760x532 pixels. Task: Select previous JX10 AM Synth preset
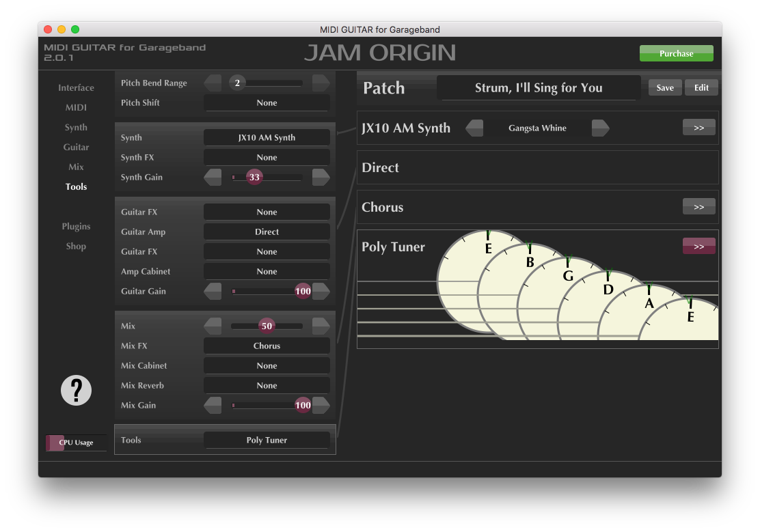coord(474,128)
